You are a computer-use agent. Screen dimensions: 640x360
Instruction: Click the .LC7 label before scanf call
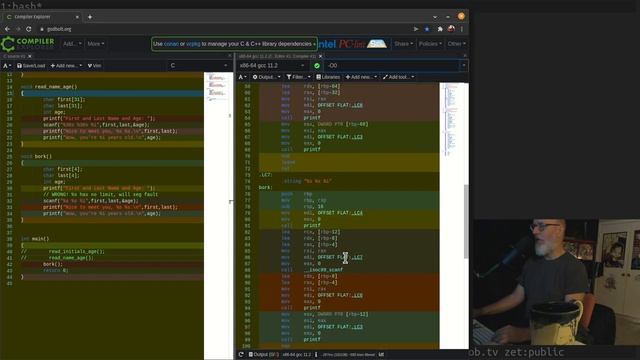tap(357, 257)
